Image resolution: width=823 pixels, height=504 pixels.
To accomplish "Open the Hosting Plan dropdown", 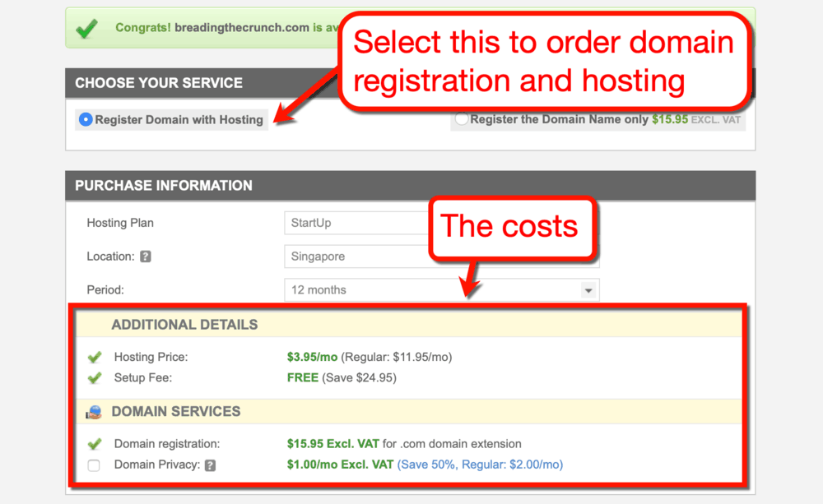I will click(356, 223).
